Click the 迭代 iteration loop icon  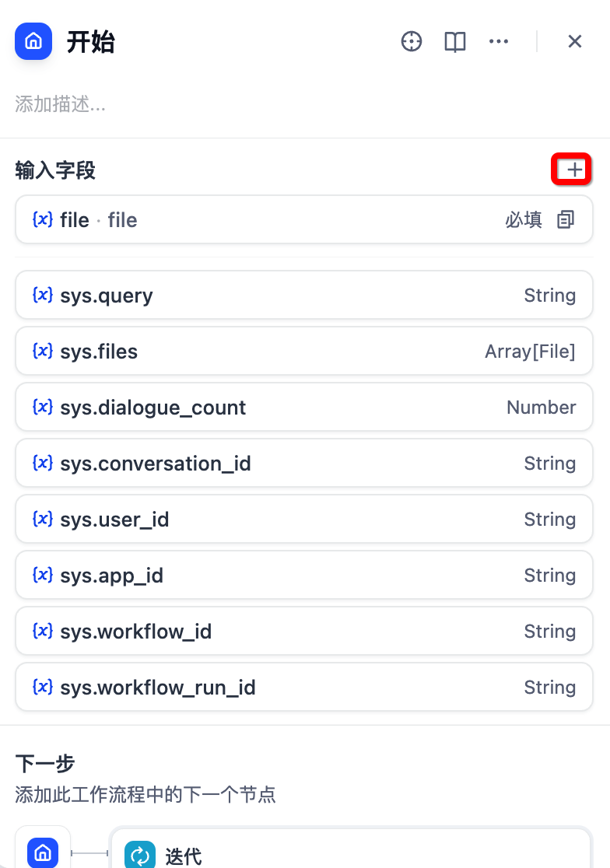pos(140,856)
